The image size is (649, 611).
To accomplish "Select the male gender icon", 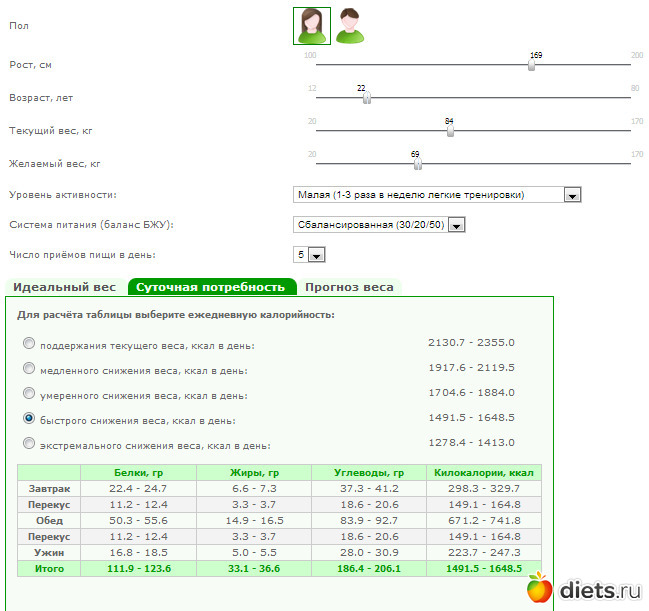I will [x=349, y=25].
